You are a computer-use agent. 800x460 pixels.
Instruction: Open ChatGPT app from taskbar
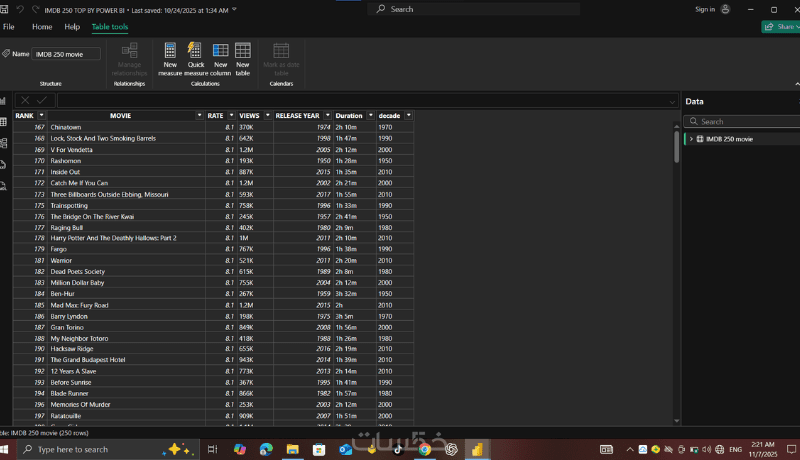tap(451, 449)
